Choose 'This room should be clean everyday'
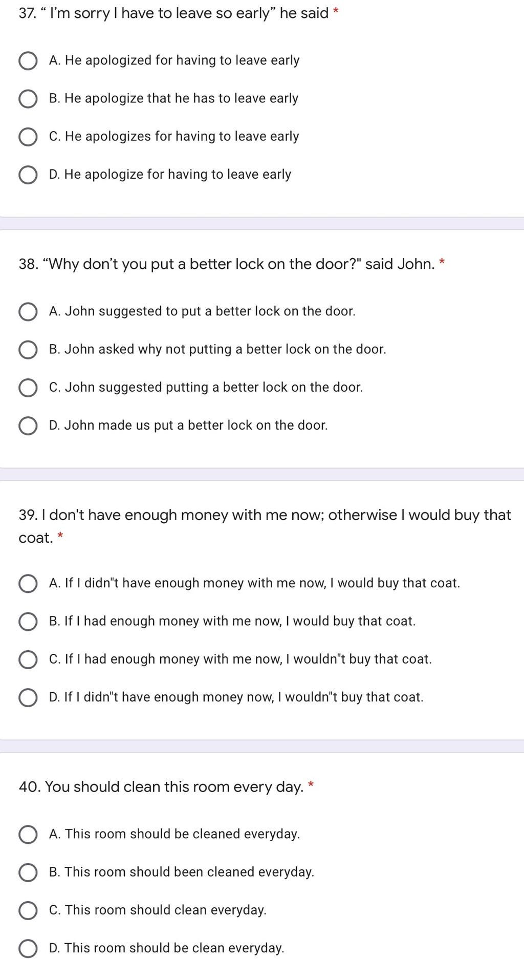524x980 pixels. pos(28,948)
